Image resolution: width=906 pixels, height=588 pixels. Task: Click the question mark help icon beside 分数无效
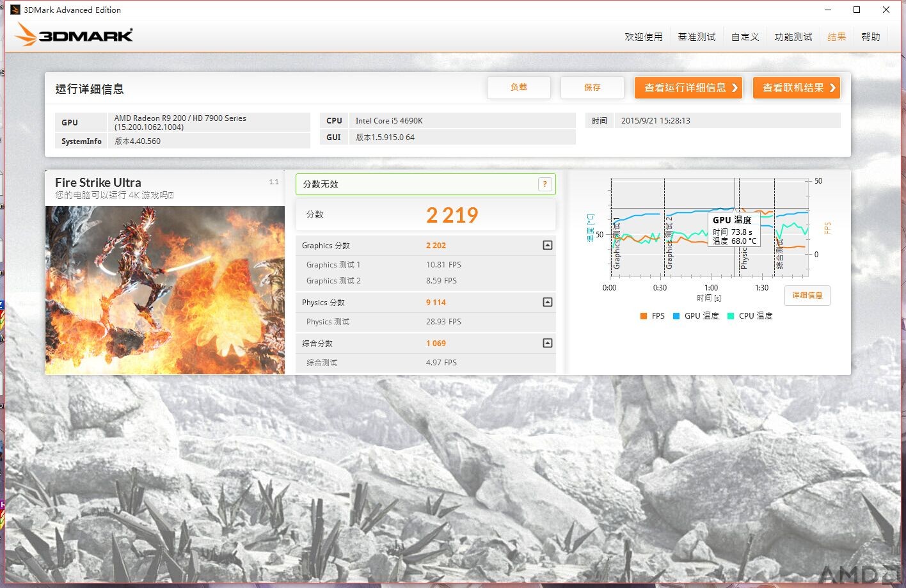click(545, 184)
